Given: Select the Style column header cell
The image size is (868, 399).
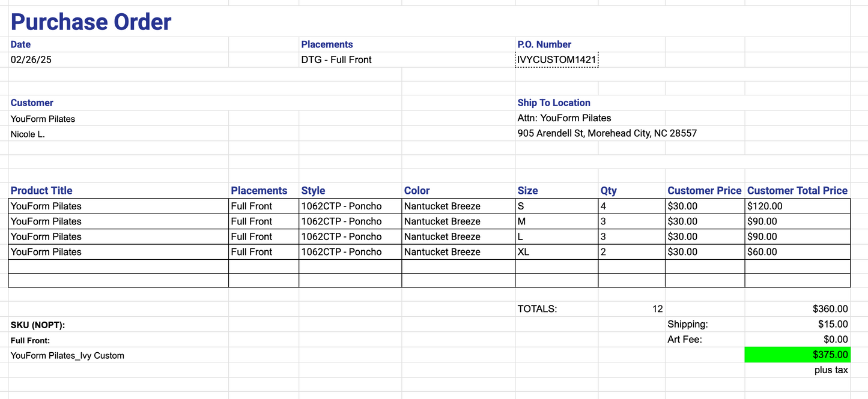Looking at the screenshot, I should point(314,191).
